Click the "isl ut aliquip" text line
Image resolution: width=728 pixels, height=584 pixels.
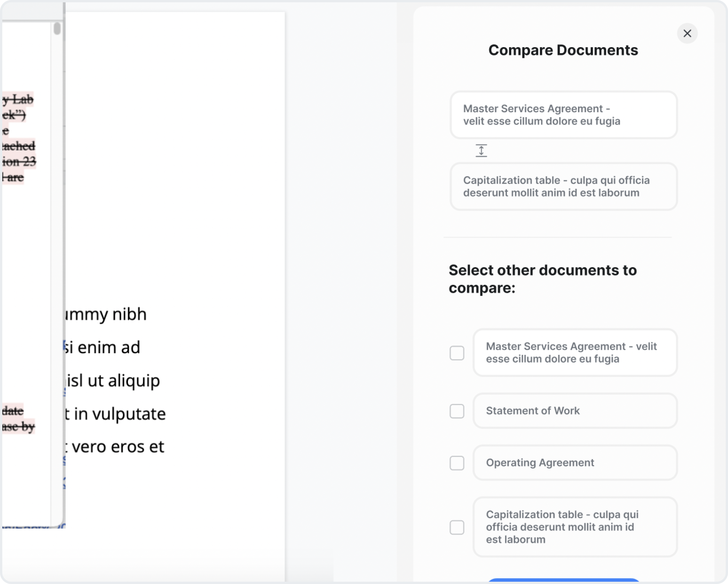(x=113, y=381)
